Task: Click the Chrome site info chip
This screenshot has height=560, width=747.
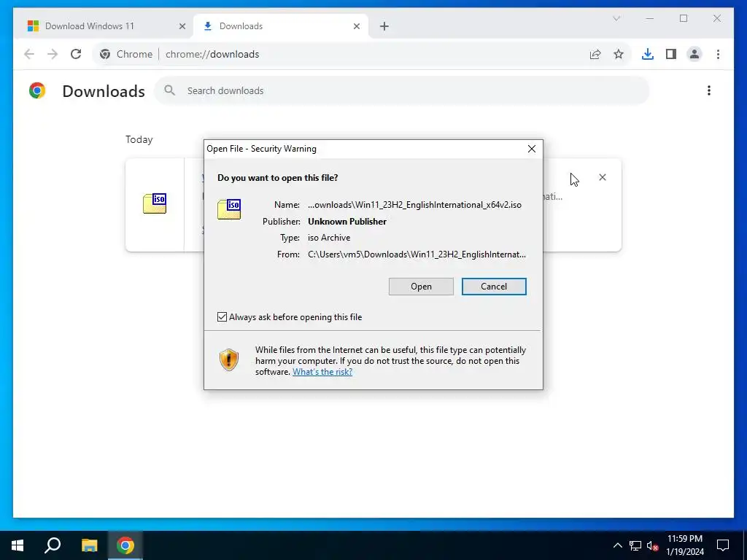Action: (x=126, y=54)
